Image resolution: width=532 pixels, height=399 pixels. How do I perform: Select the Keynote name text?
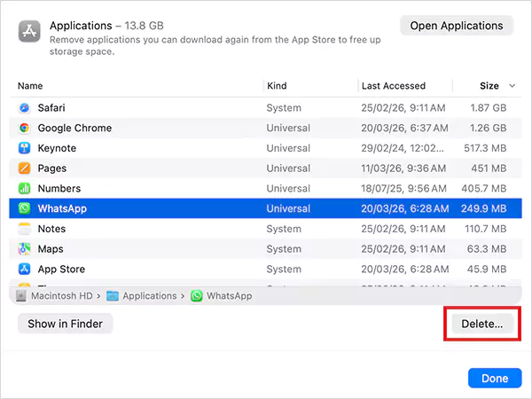click(x=57, y=148)
